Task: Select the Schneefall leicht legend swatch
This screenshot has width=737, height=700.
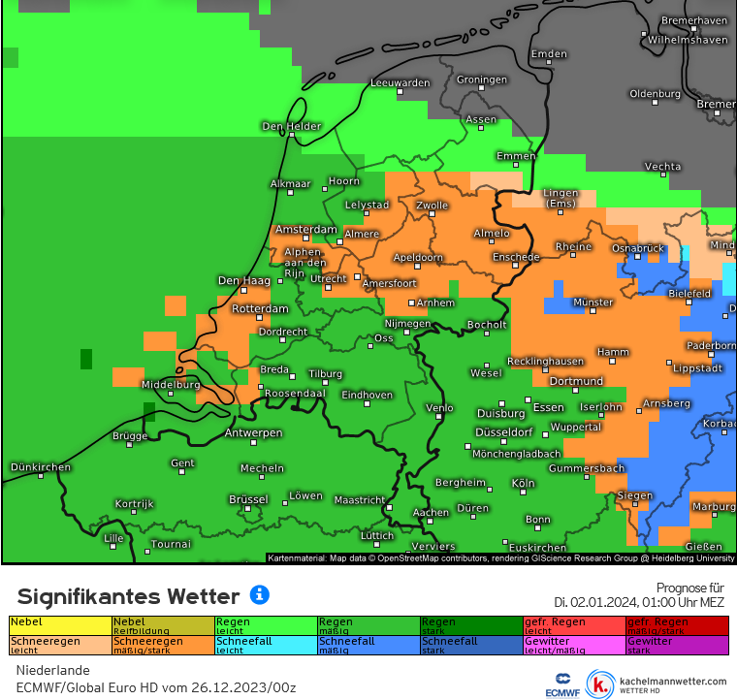Action: 266,645
